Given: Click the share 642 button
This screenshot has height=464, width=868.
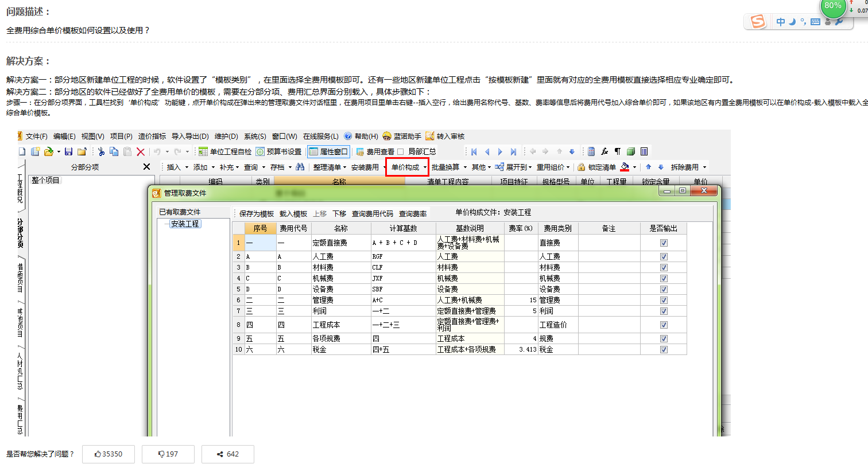Looking at the screenshot, I should [x=228, y=454].
